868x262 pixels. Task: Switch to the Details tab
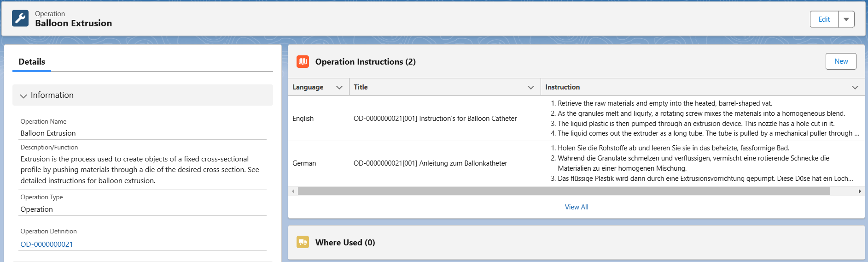[32, 62]
